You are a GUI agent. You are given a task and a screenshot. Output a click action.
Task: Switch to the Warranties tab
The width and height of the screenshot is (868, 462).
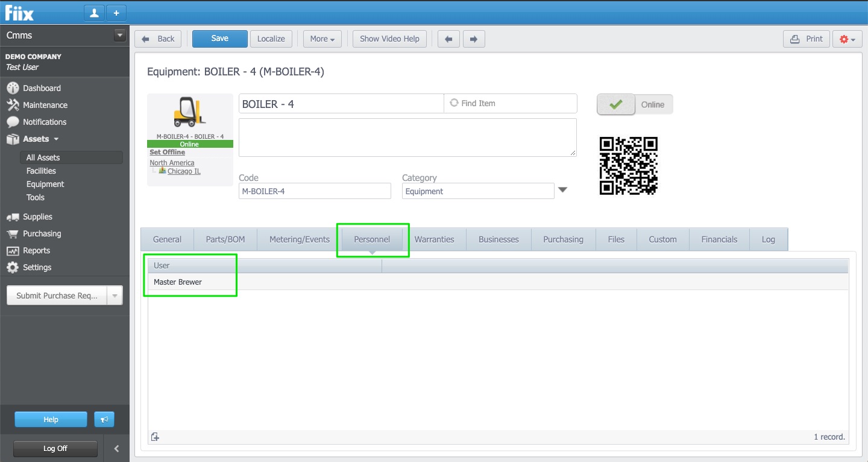point(434,239)
